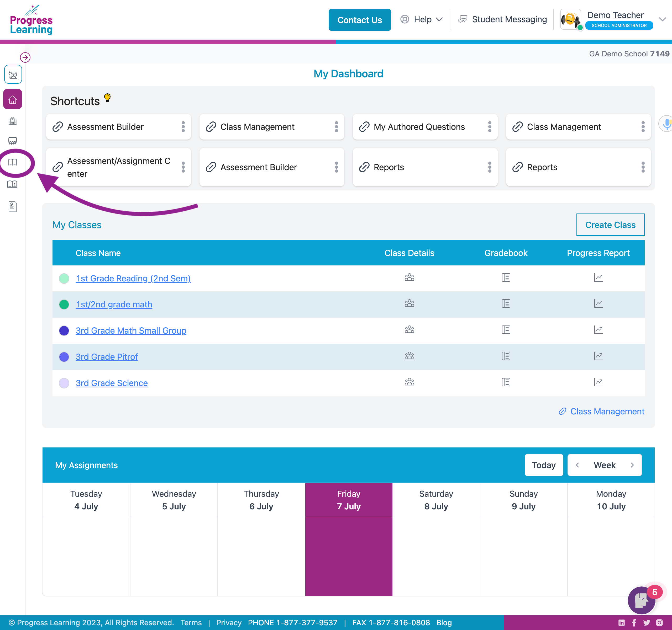The width and height of the screenshot is (672, 630).
Task: View Class Details for 3rd Grade Pitrof
Action: 409,356
